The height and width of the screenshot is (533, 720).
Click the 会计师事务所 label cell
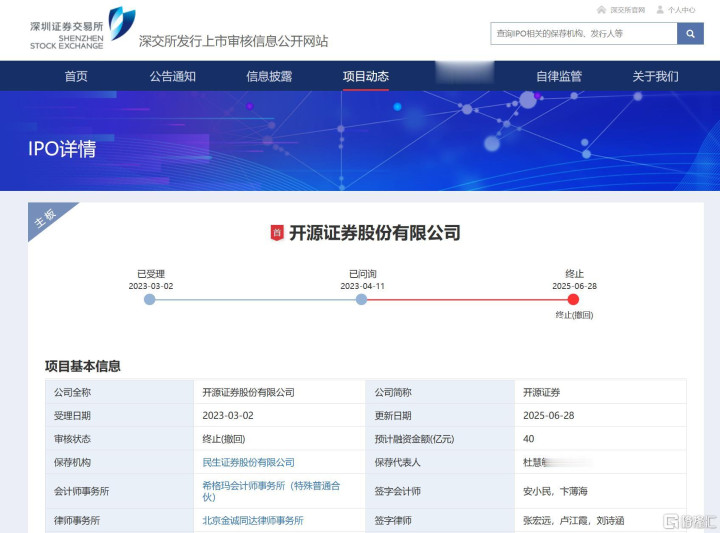pyautogui.click(x=119, y=491)
